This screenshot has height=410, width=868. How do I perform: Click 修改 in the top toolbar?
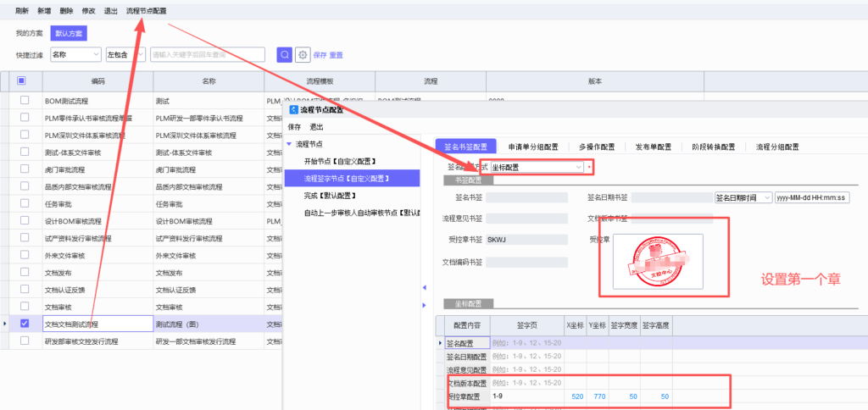click(x=88, y=10)
